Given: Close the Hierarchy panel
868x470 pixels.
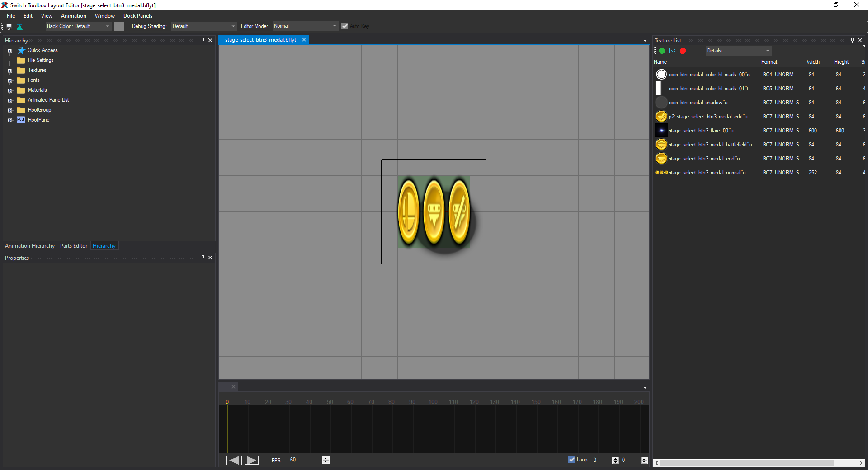Looking at the screenshot, I should 210,40.
